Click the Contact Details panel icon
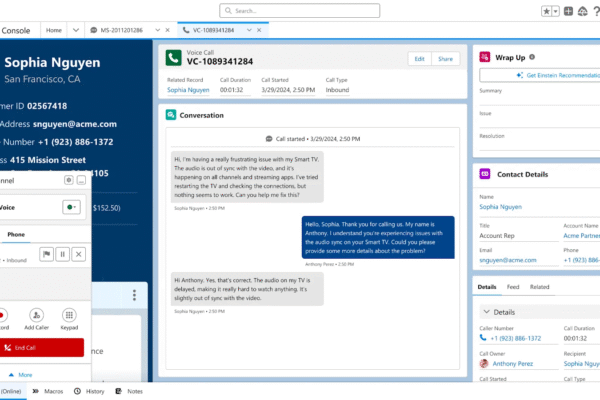This screenshot has width=600, height=400. pos(485,174)
